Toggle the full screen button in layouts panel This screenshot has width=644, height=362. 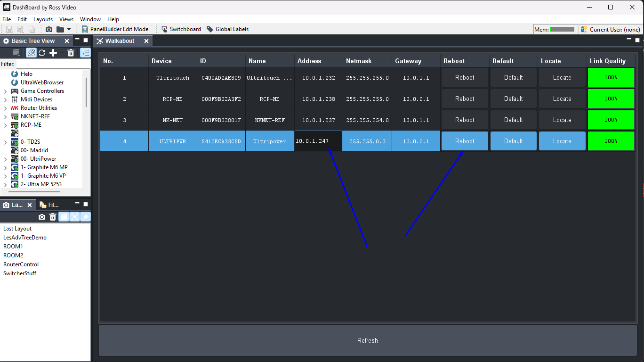(74, 217)
